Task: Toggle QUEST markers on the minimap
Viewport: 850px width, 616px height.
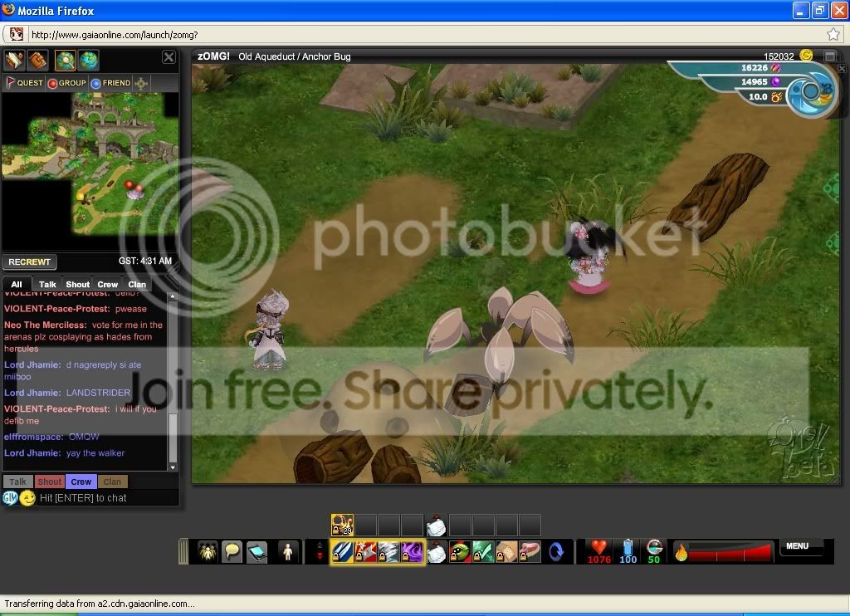Action: click(x=24, y=83)
